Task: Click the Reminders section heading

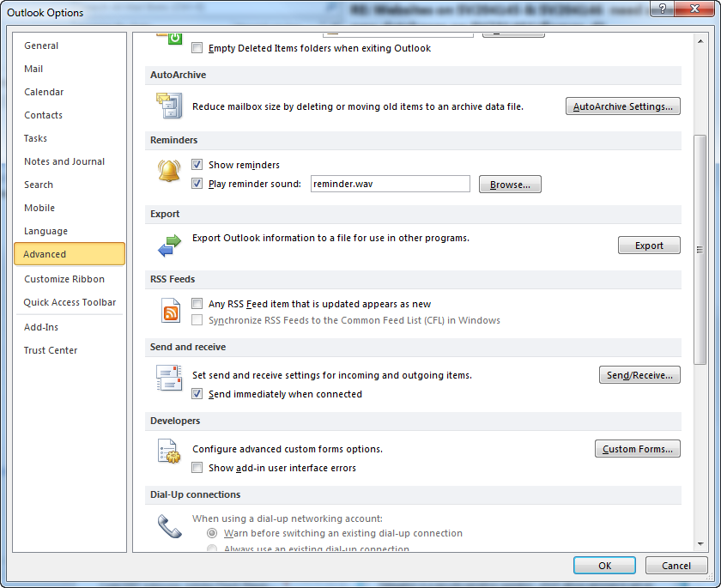Action: 173,140
